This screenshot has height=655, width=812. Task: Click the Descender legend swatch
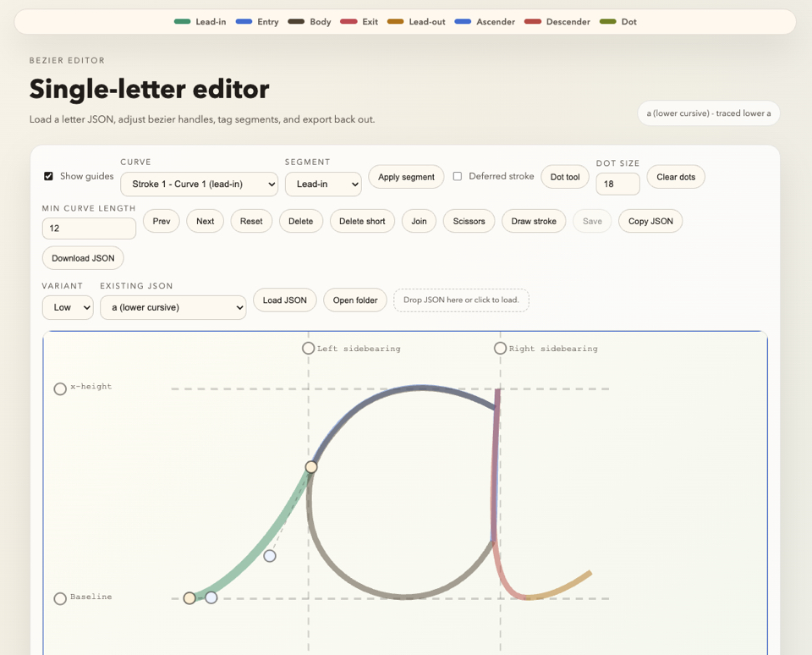coord(532,22)
